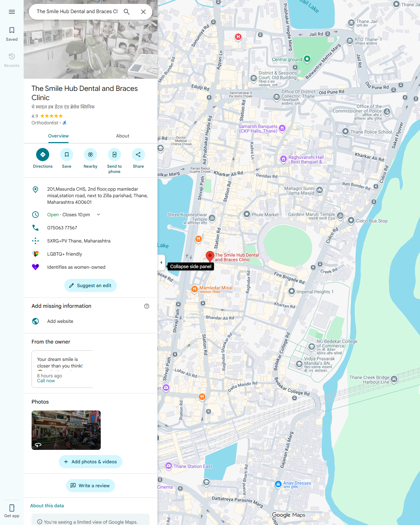
Task: Clear the search box with X
Action: pyautogui.click(x=143, y=12)
